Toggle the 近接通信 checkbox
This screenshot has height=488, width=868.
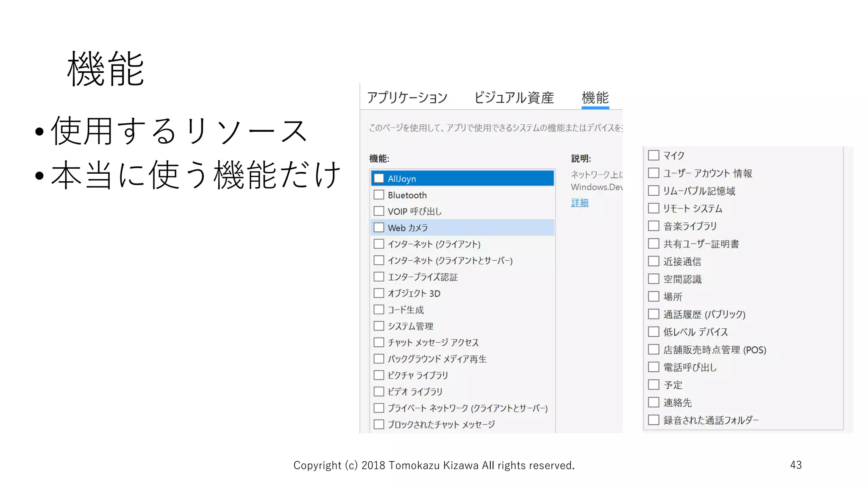pos(654,261)
